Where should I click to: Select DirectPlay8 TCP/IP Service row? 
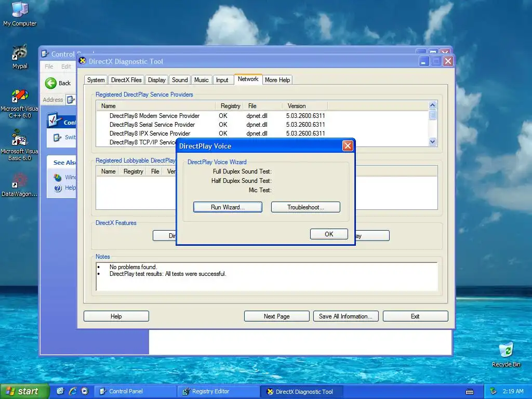pyautogui.click(x=142, y=142)
